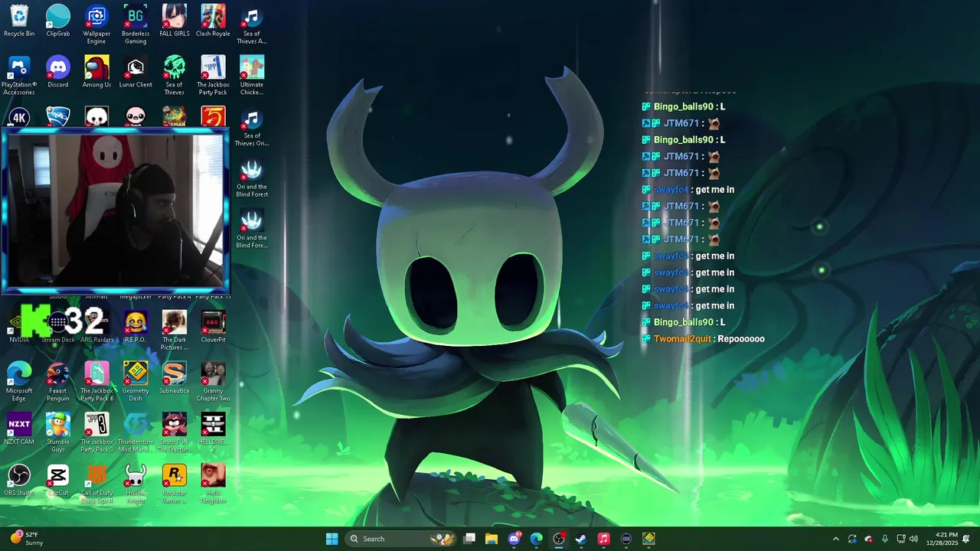Switch to Discord in the taskbar
The image size is (980, 551).
(514, 539)
